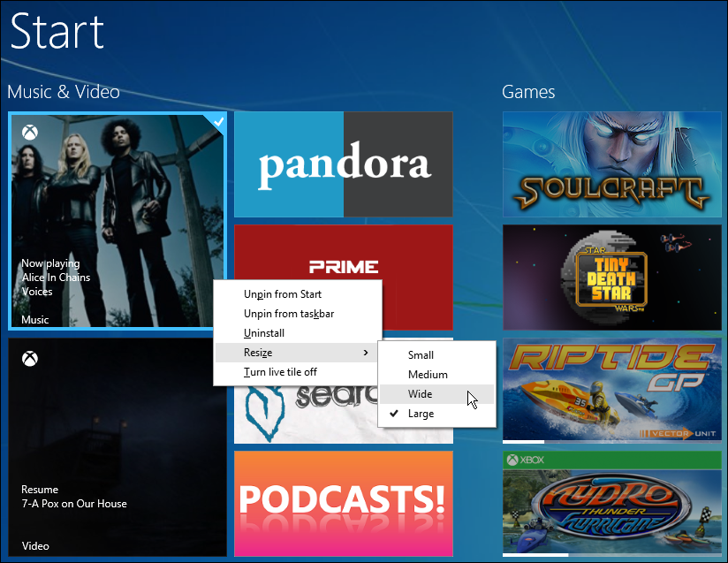Set tile size to Wide
Screen dimensions: 728x563
coord(436,394)
